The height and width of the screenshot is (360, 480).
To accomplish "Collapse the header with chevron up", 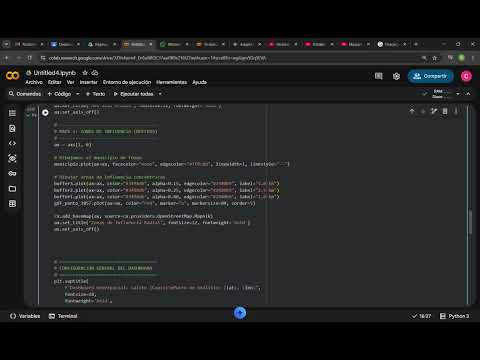I will [x=468, y=94].
